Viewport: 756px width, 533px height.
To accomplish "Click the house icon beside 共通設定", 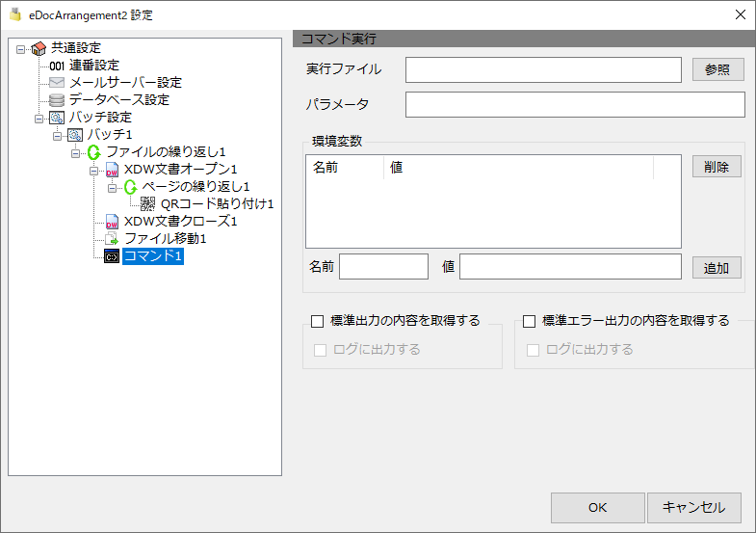I will [x=39, y=48].
